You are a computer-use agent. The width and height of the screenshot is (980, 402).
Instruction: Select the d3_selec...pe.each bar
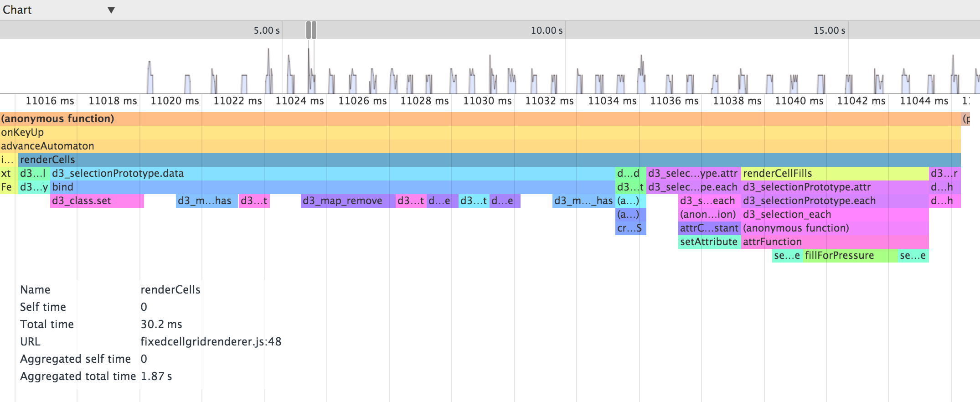coord(694,187)
